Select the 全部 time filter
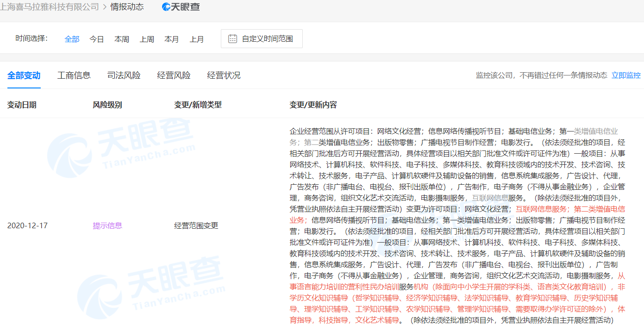 (72, 39)
